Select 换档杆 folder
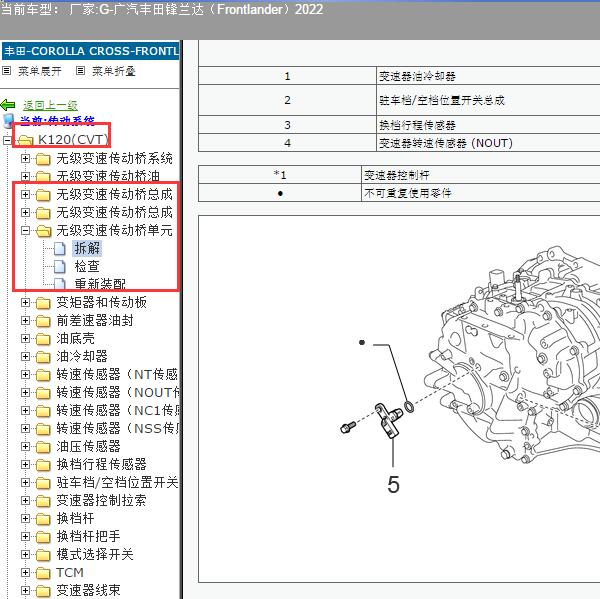Viewport: 600px width, 599px height. pyautogui.click(x=75, y=518)
